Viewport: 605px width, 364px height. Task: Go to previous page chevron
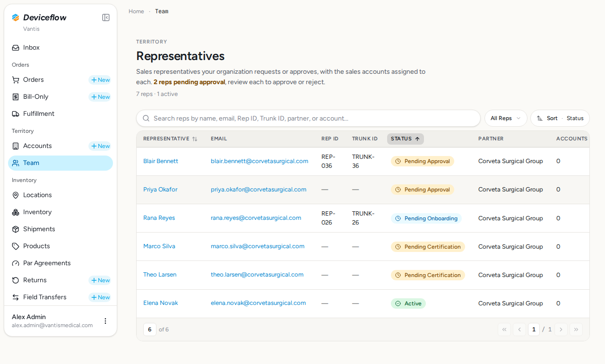coord(519,329)
